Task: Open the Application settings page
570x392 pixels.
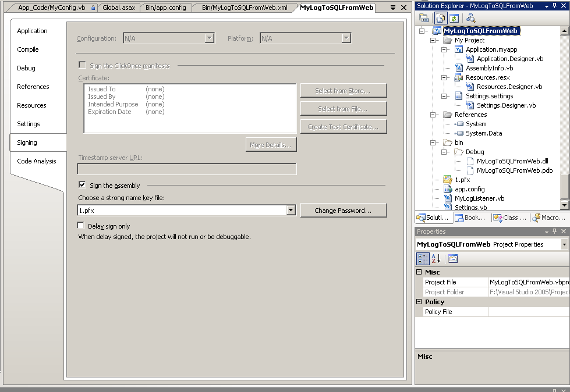Action: pos(32,31)
